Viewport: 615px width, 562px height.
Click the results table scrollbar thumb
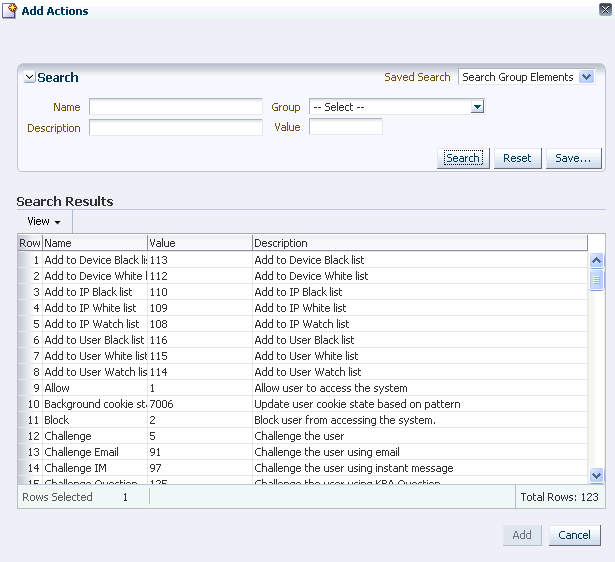(597, 280)
